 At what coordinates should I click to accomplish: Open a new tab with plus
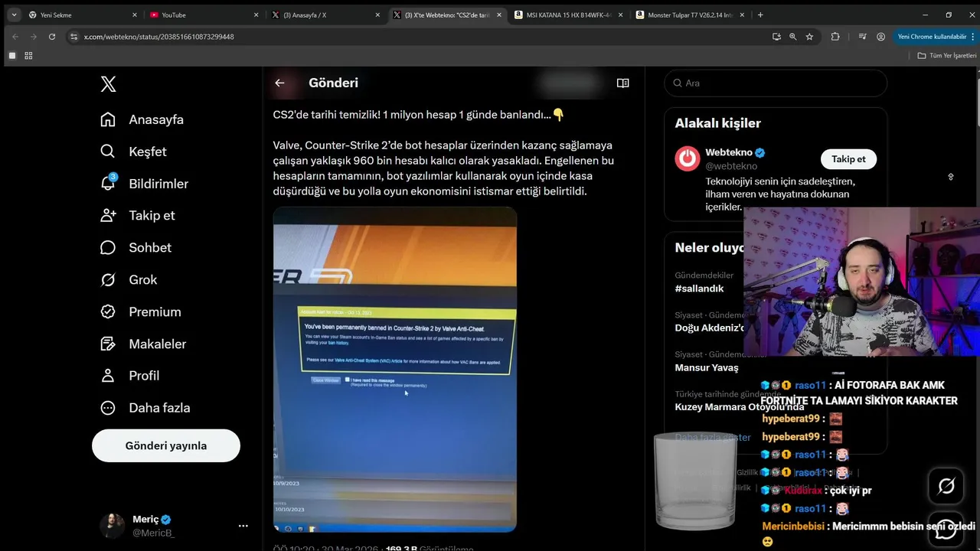760,15
